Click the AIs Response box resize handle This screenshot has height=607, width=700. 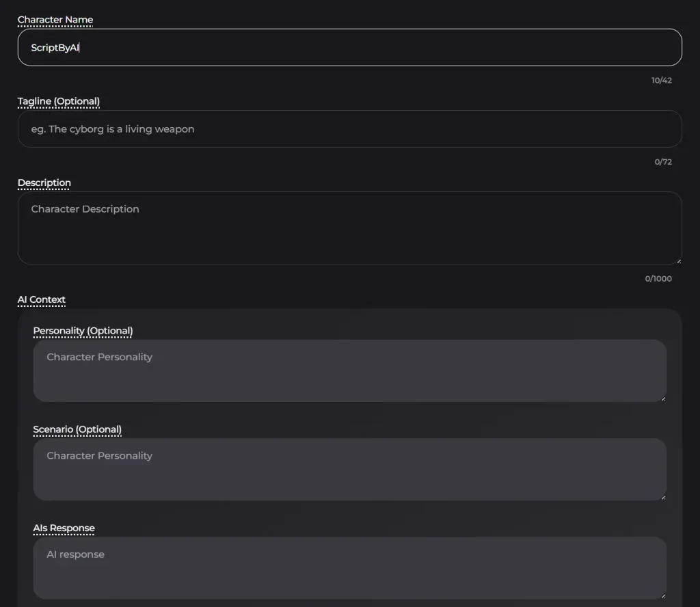[662, 595]
